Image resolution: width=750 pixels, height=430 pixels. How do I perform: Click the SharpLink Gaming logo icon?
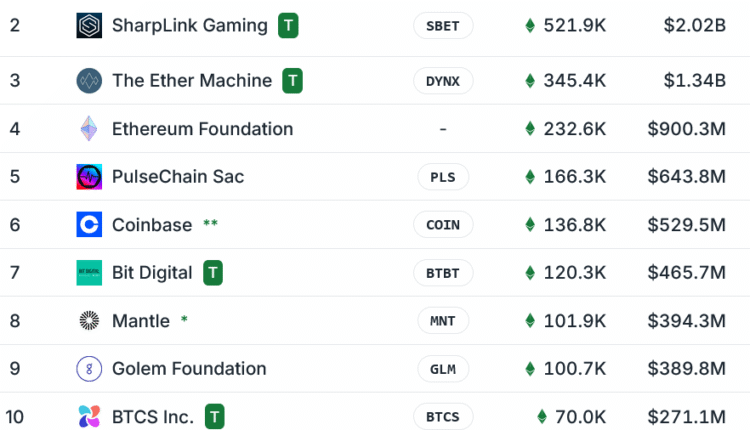click(x=89, y=25)
